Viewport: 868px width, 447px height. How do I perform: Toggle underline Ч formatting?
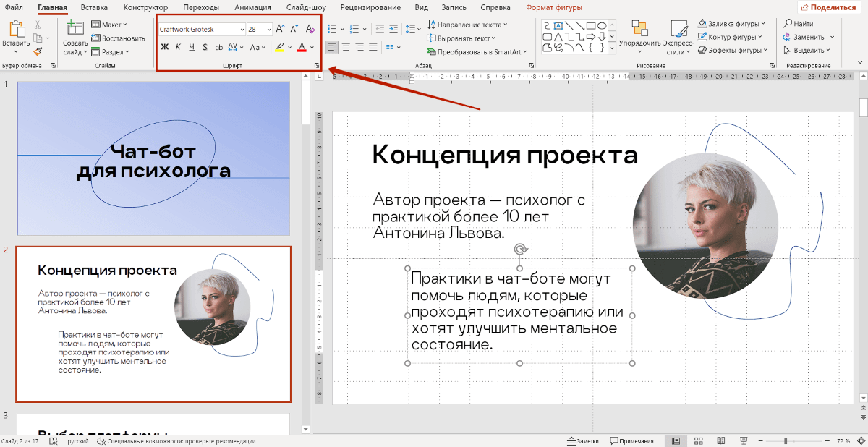pyautogui.click(x=192, y=47)
